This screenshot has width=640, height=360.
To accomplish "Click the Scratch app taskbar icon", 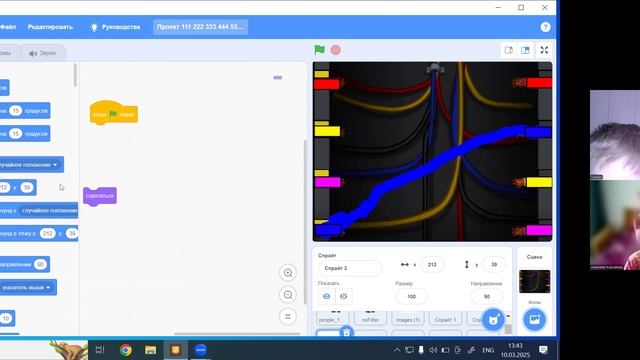I will (176, 350).
